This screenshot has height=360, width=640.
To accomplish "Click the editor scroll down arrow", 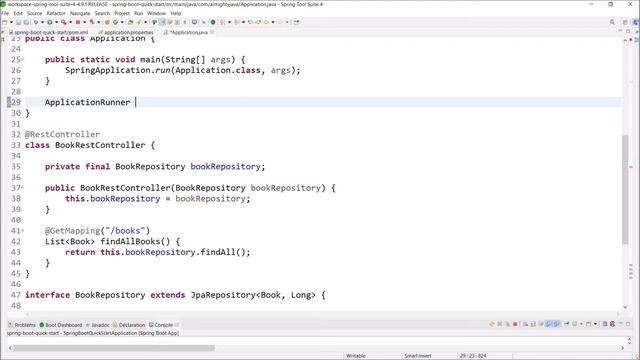I will click(x=625, y=307).
